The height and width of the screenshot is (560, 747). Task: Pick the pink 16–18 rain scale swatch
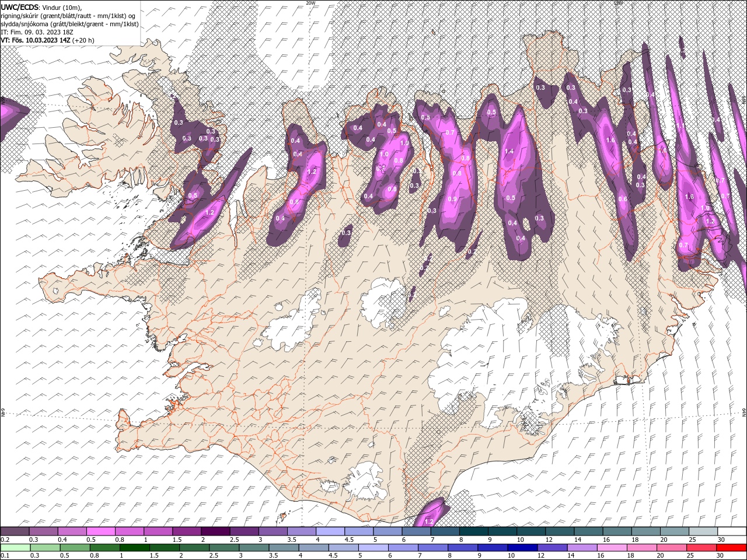[x=612, y=548]
